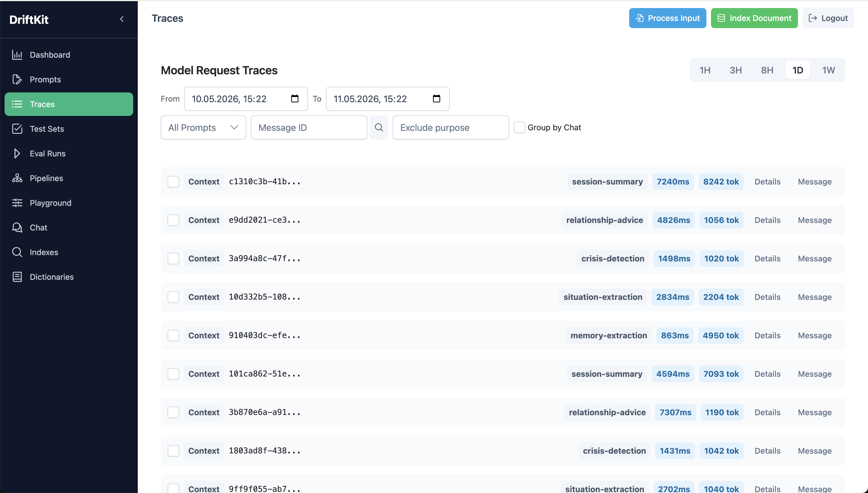Click the 9ff9f055-ab7 trace ID
868x493 pixels.
[x=264, y=489]
